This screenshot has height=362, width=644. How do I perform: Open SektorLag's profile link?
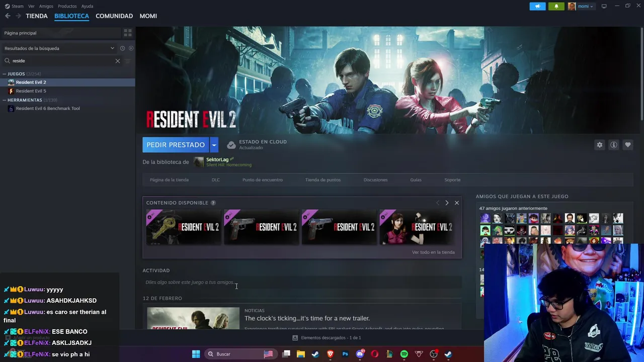[x=217, y=159]
